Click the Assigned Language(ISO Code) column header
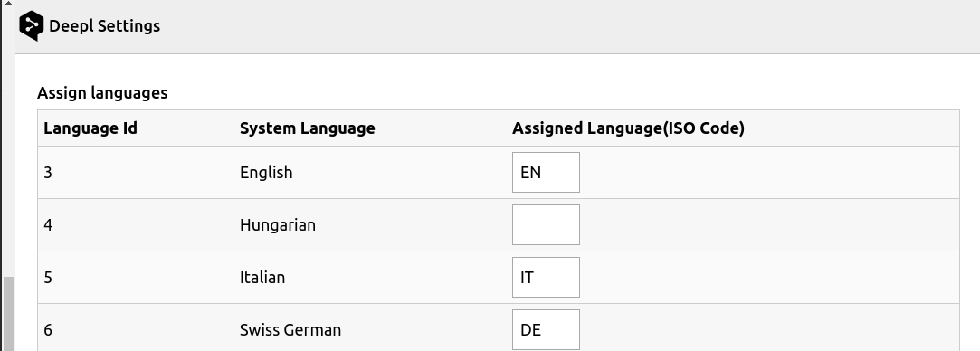 628,128
